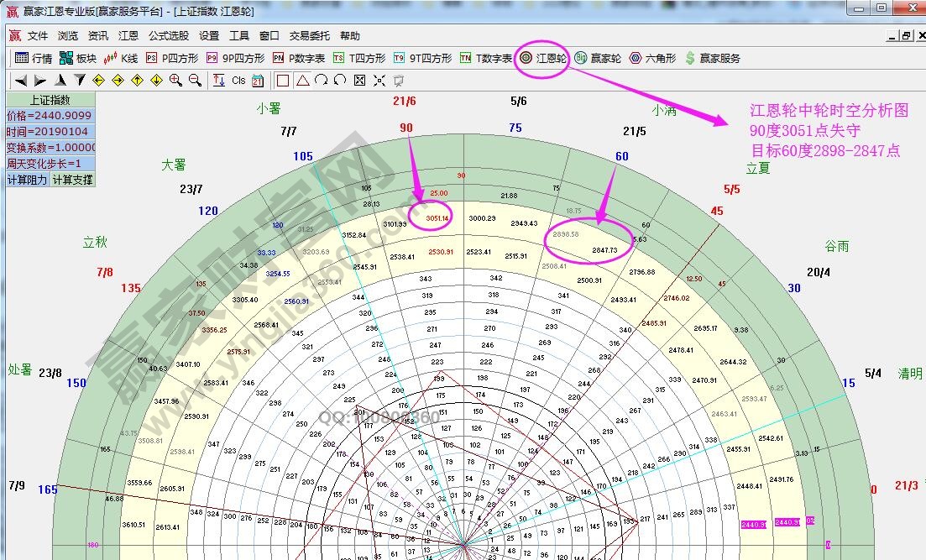
Task: Click the 计算支撑 button
Action: (73, 180)
